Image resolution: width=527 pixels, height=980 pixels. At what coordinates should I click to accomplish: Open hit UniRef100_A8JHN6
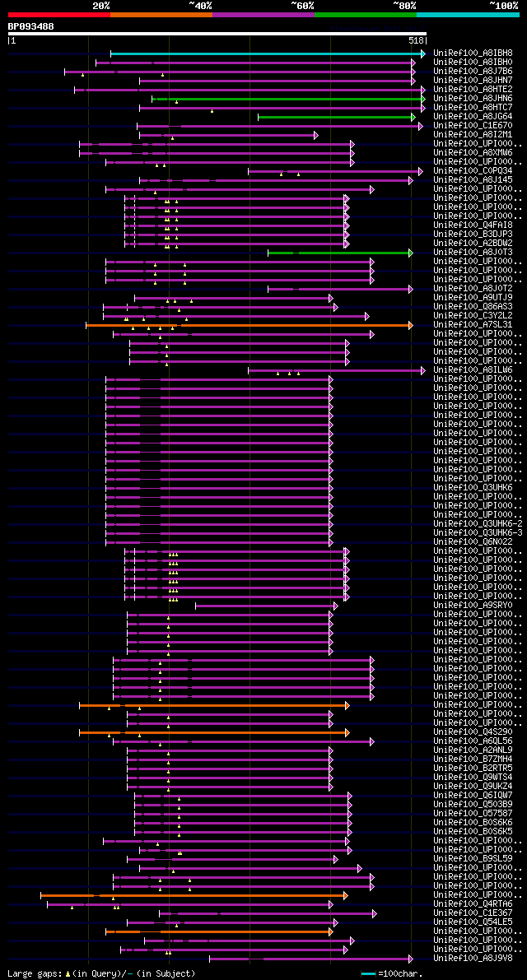[x=473, y=99]
